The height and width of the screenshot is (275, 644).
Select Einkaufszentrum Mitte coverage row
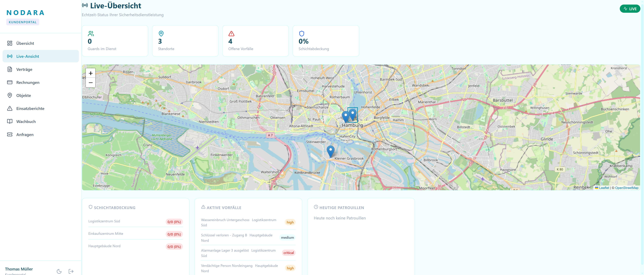[136, 234]
